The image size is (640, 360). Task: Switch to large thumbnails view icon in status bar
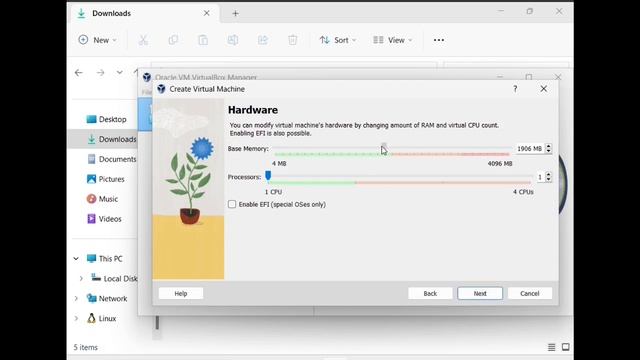565,347
